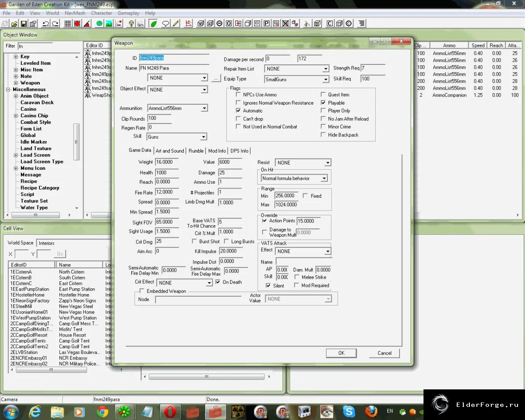Check the Can't drop flag

pos(238,119)
